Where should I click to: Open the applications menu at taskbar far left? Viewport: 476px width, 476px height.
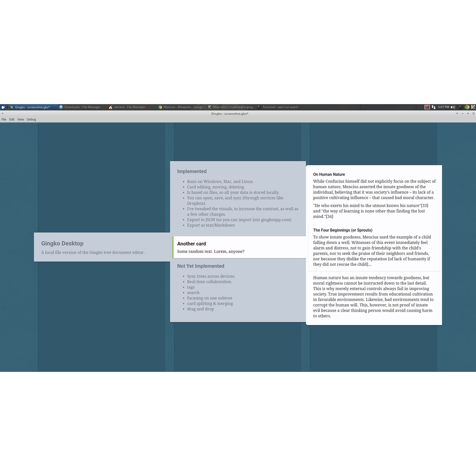pos(3,107)
